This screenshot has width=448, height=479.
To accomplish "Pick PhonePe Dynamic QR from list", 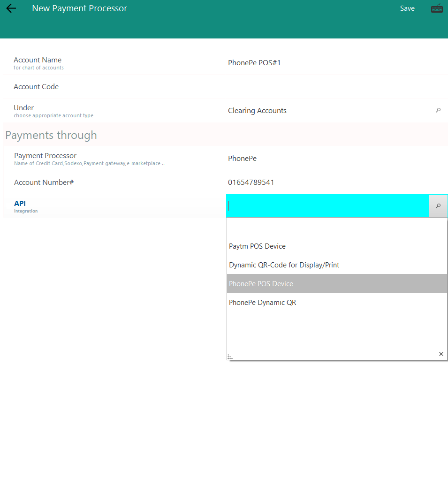I will coord(262,303).
